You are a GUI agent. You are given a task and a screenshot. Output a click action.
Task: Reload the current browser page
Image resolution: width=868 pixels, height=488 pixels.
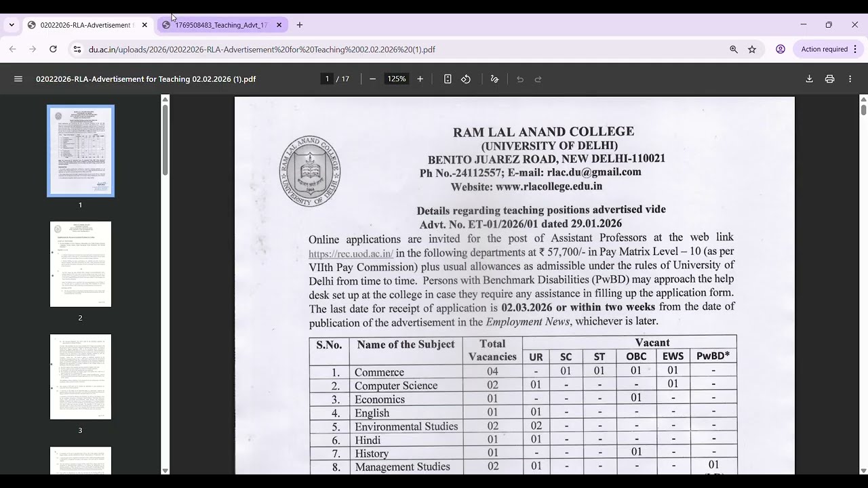pyautogui.click(x=53, y=49)
